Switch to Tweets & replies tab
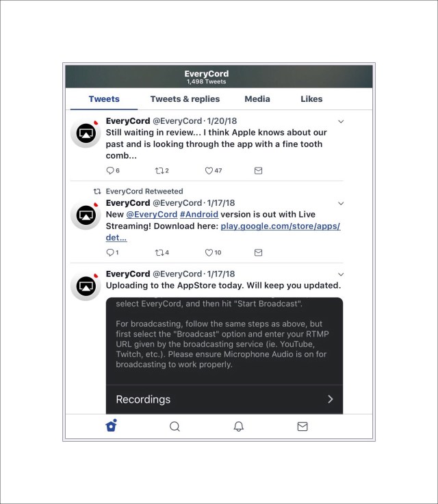This screenshot has width=438, height=504. [185, 99]
